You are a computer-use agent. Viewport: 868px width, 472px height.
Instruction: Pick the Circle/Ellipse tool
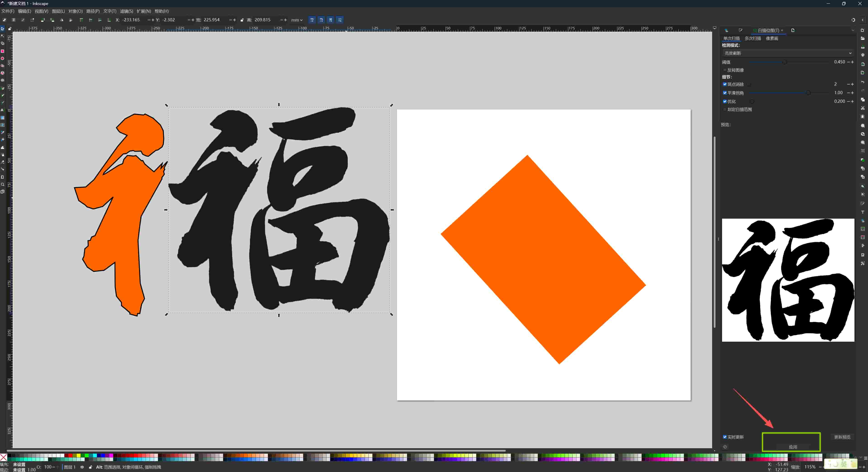pyautogui.click(x=3, y=58)
